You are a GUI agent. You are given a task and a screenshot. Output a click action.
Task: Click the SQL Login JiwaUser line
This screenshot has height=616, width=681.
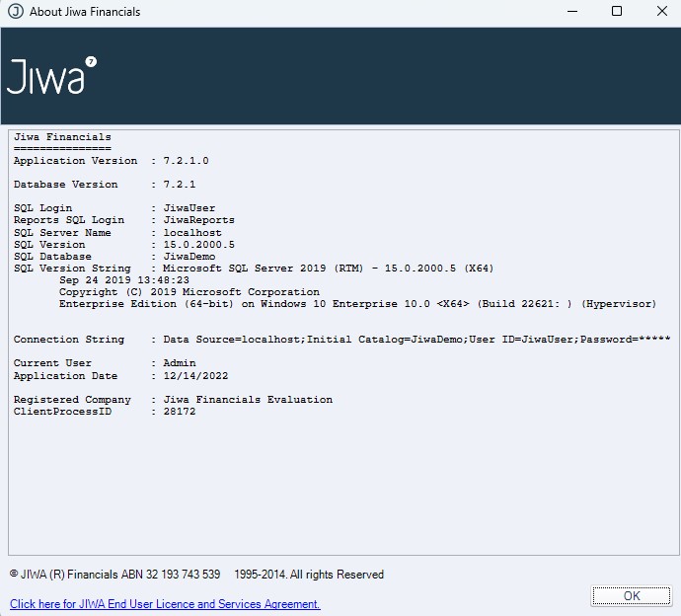113,208
